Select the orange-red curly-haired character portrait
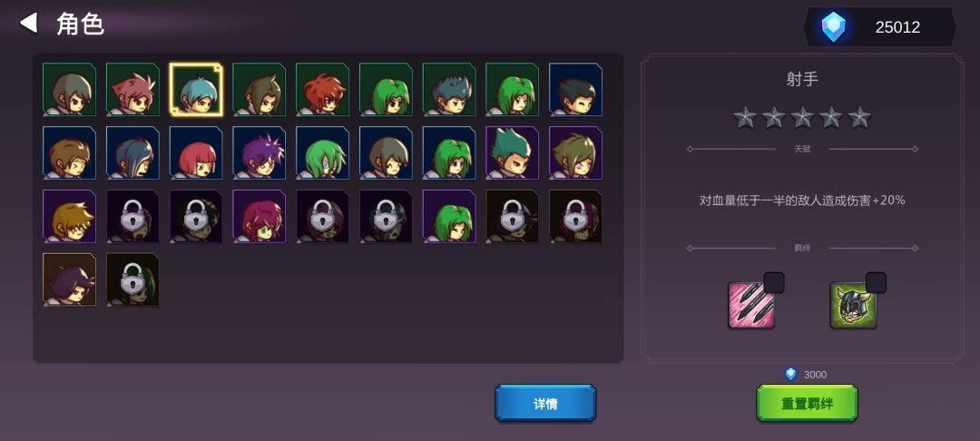 coord(322,89)
